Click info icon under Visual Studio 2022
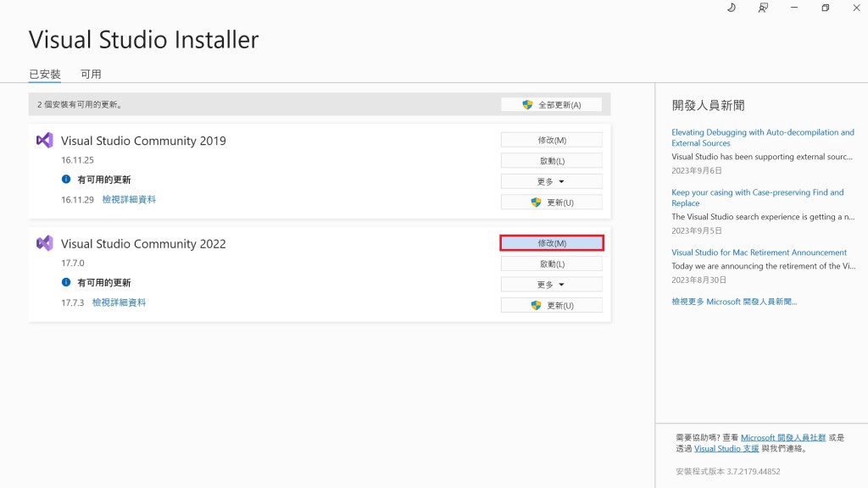868x488 pixels. (66, 282)
